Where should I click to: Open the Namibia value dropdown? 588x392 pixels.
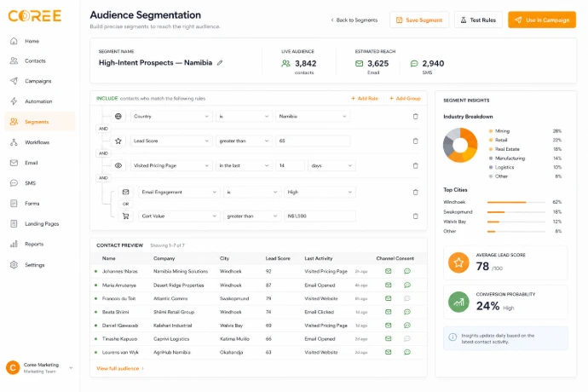coord(313,116)
